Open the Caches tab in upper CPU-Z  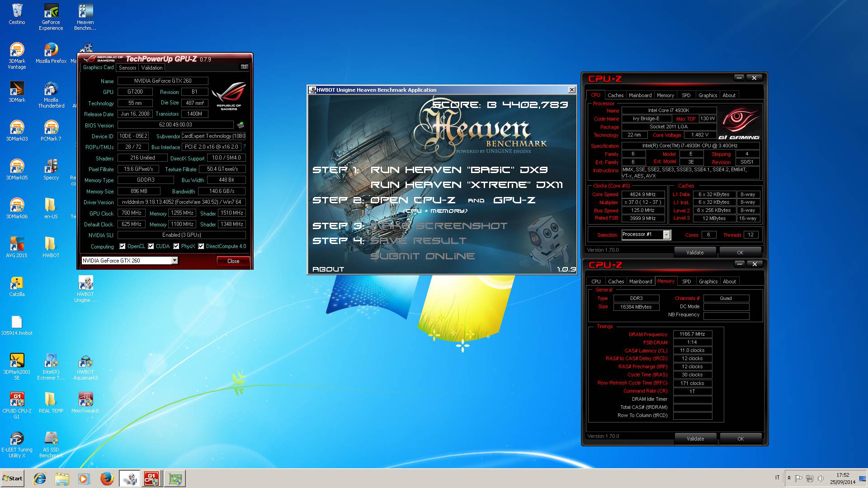615,95
